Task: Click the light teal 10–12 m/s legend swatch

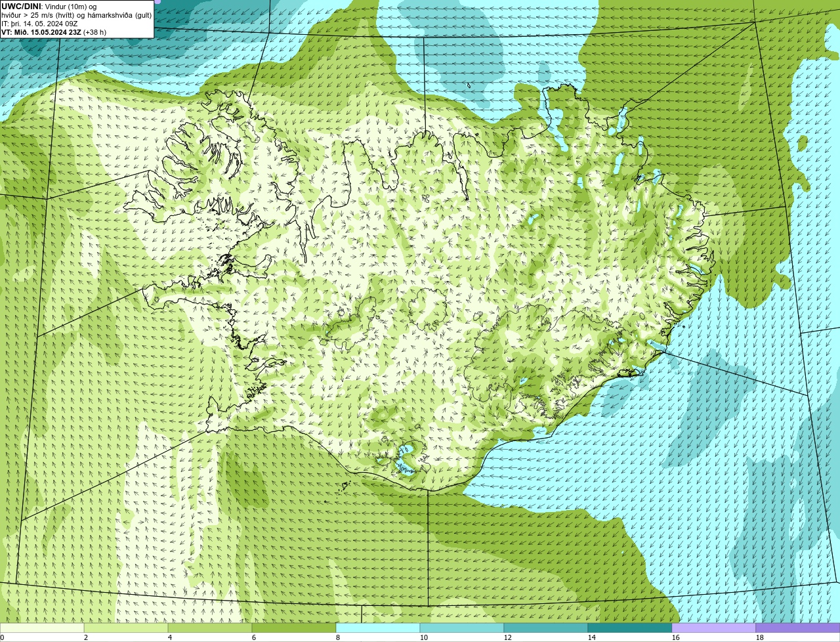Action: coord(462,628)
